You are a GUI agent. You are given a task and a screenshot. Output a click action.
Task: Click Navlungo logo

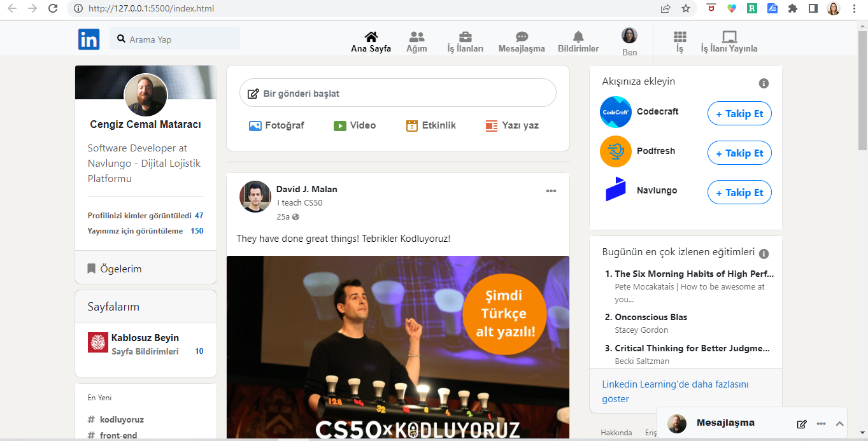pos(616,190)
